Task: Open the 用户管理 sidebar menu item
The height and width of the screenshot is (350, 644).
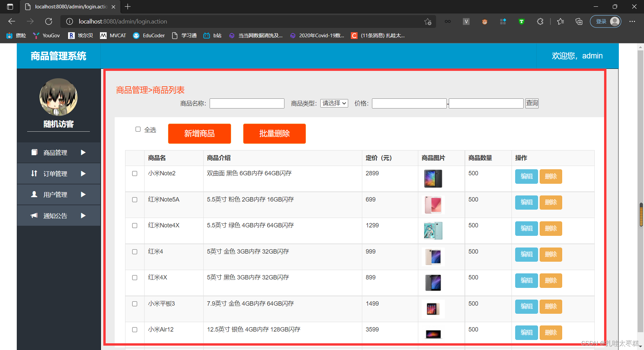Action: pyautogui.click(x=59, y=194)
